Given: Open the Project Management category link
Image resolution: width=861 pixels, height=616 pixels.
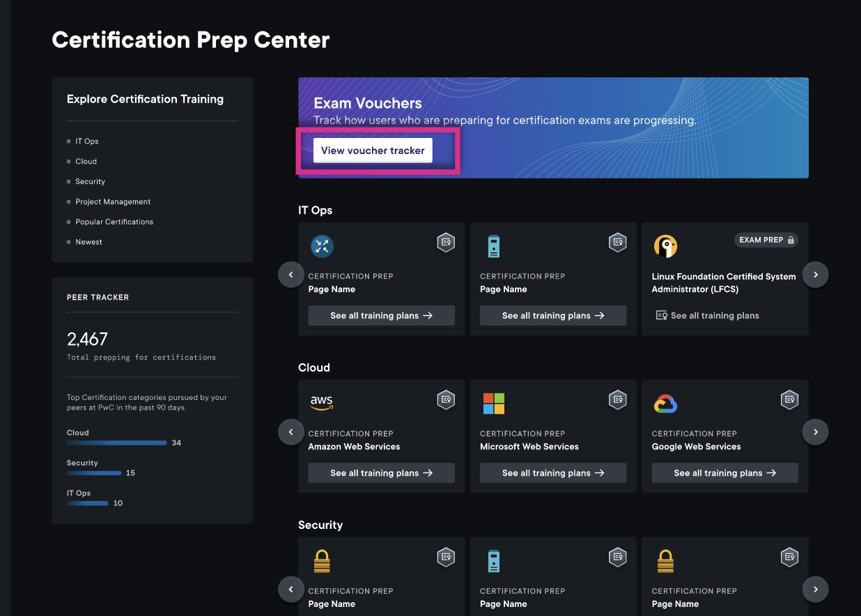Looking at the screenshot, I should 113,202.
